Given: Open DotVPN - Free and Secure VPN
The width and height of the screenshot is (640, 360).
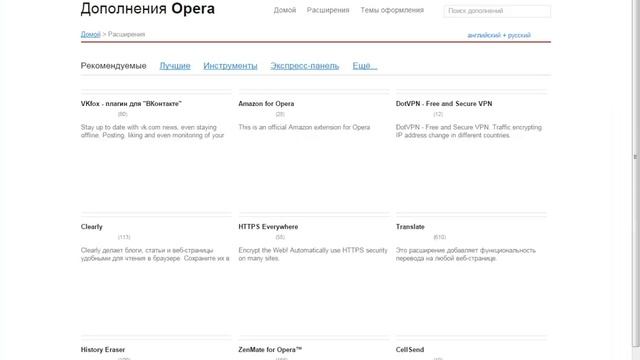Looking at the screenshot, I should [x=444, y=104].
